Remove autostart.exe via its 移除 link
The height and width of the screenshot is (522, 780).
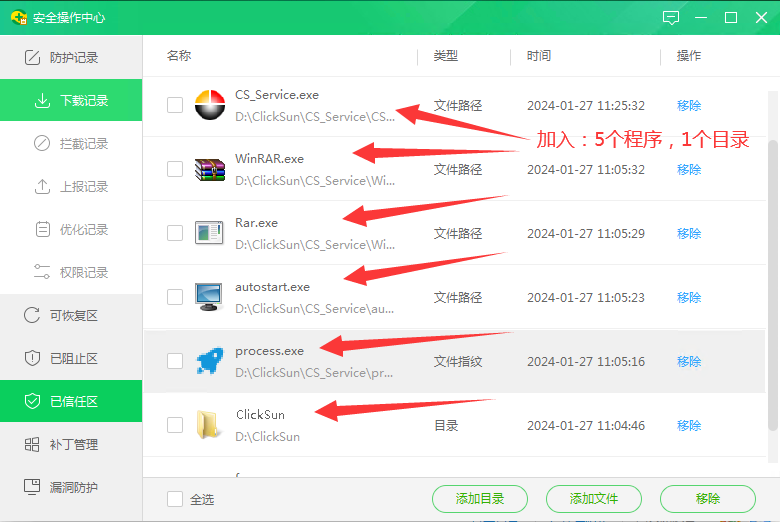(x=689, y=298)
